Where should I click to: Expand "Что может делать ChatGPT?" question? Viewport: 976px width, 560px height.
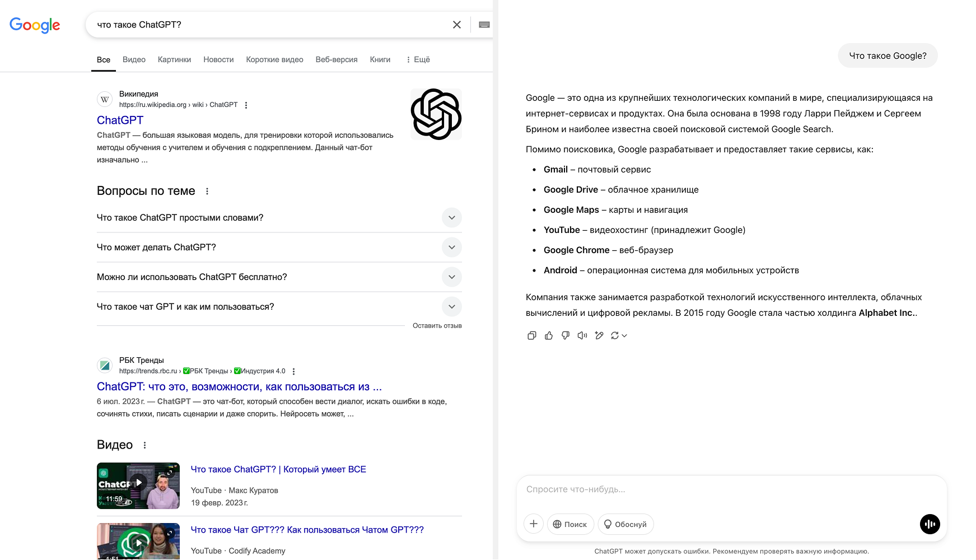451,248
